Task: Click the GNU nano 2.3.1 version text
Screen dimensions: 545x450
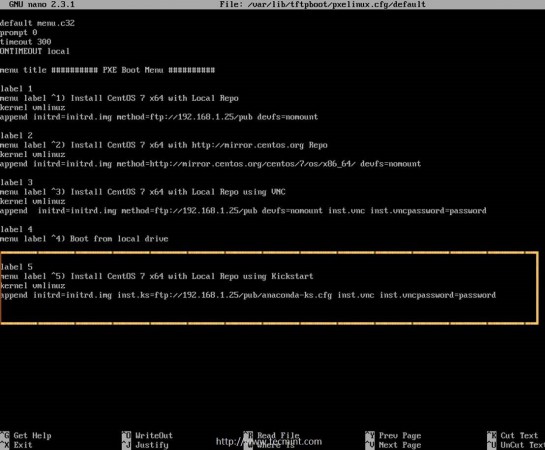Action: point(42,4)
